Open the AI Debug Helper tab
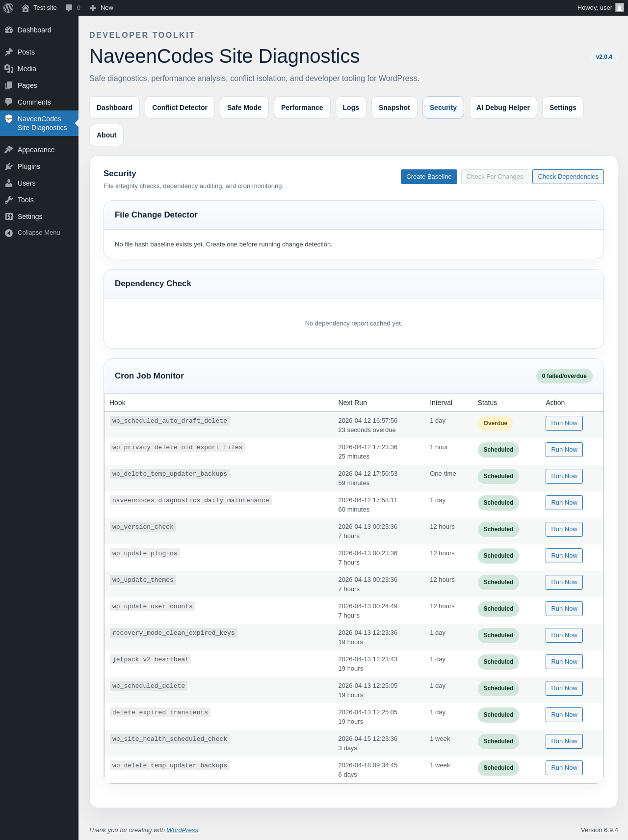Viewport: 628px width, 840px height. (503, 108)
